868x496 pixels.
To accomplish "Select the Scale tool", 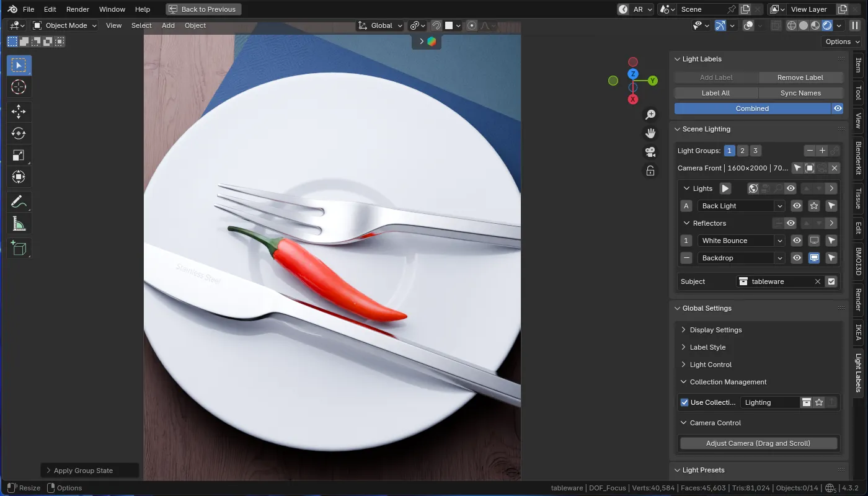I will (19, 155).
